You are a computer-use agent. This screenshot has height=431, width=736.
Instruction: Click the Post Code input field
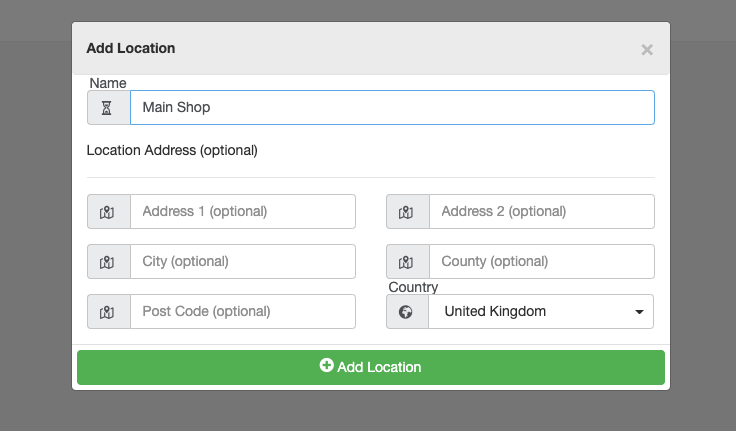242,312
